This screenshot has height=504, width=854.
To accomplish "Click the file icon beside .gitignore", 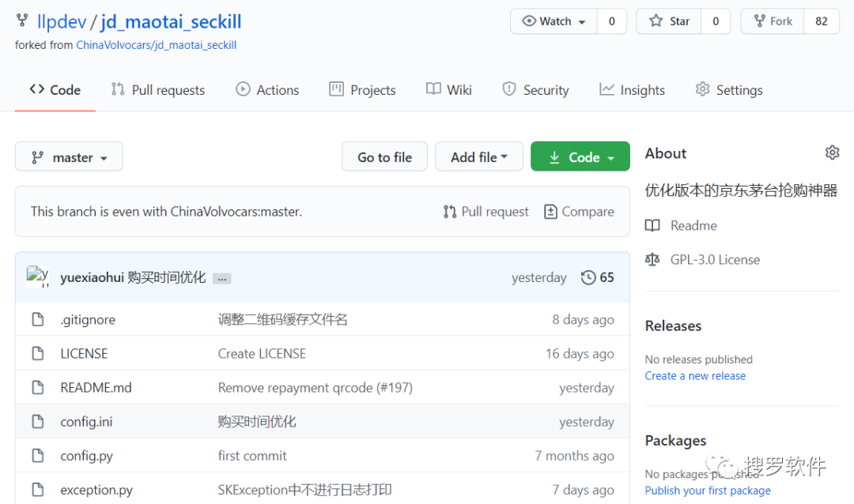I will [38, 319].
